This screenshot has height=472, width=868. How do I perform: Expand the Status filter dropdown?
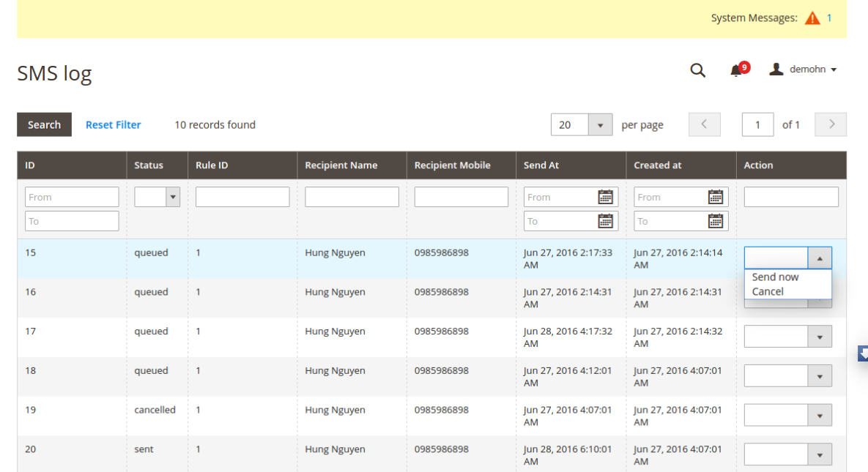157,197
